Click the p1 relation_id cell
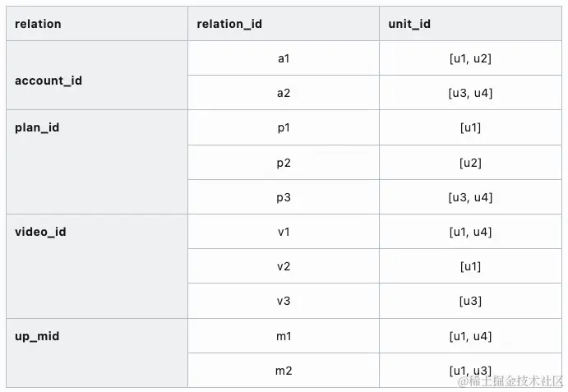Screen dimensions: 568x392 point(284,127)
